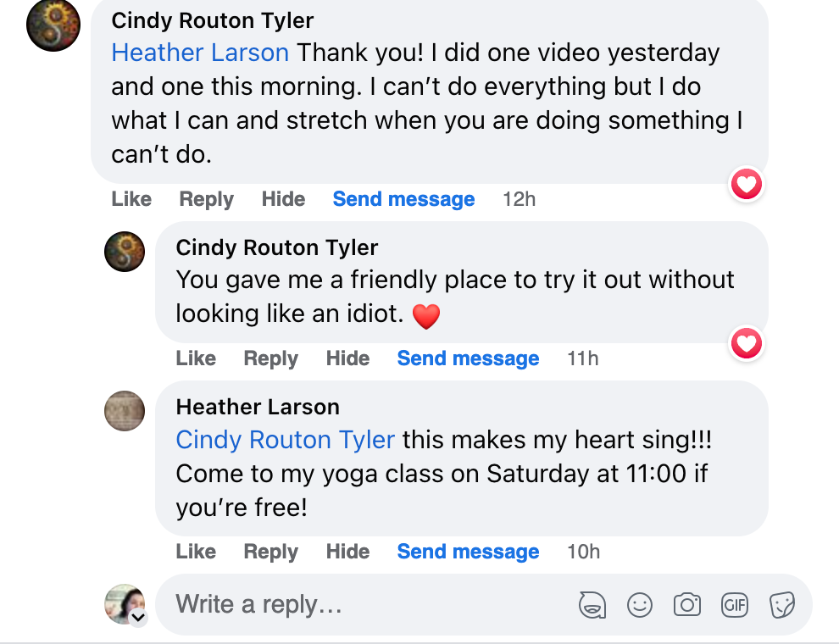
Task: Switch commenting profile via avatar arrow
Action: [x=138, y=619]
